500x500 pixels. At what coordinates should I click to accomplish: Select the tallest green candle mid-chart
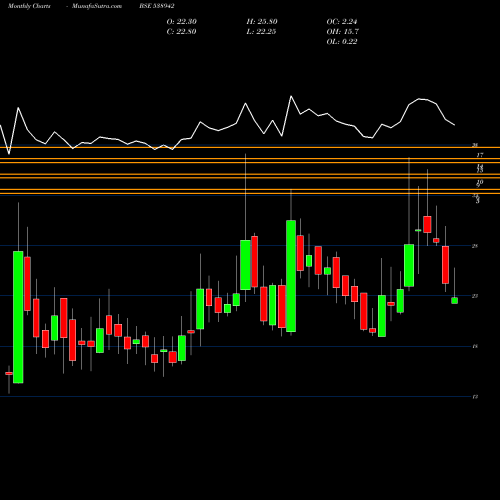tap(291, 276)
